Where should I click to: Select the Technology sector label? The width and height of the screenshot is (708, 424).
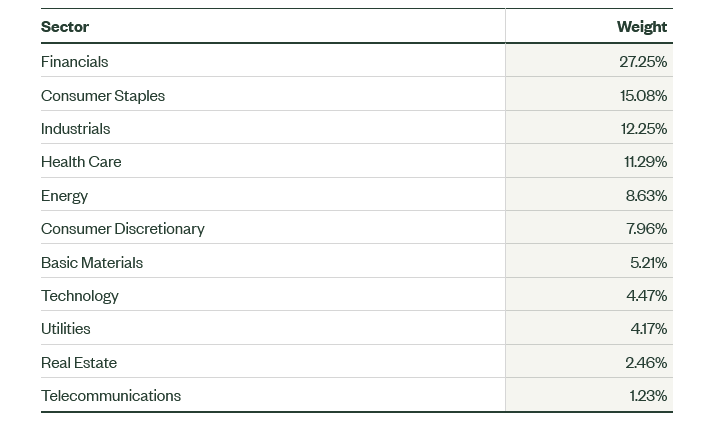coord(79,296)
